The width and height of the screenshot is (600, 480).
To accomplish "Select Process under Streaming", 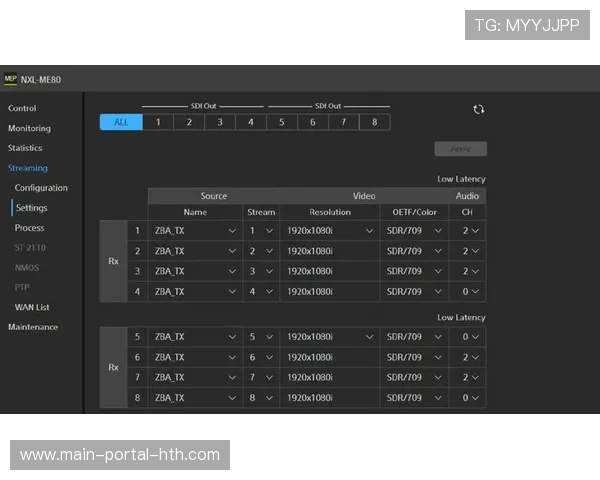I will click(29, 228).
